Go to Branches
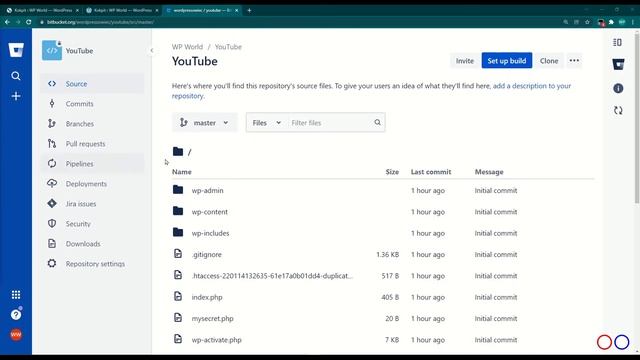This screenshot has height=360, width=640. (x=92, y=124)
